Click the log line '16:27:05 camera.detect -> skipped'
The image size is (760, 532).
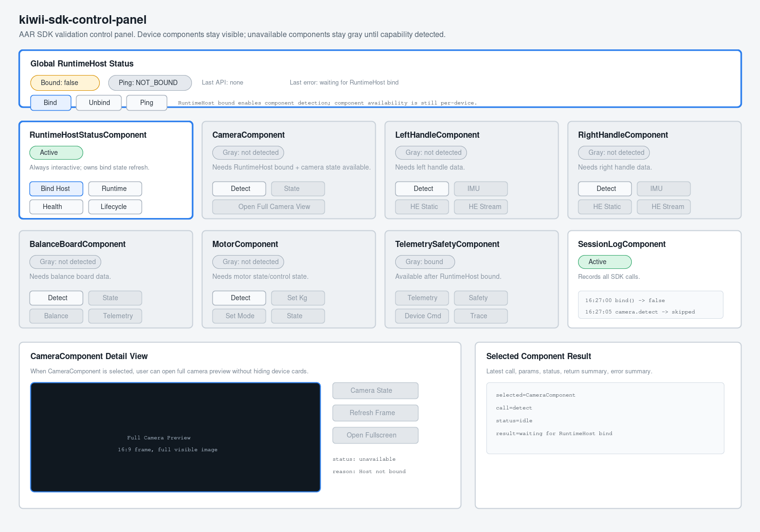[x=640, y=312]
